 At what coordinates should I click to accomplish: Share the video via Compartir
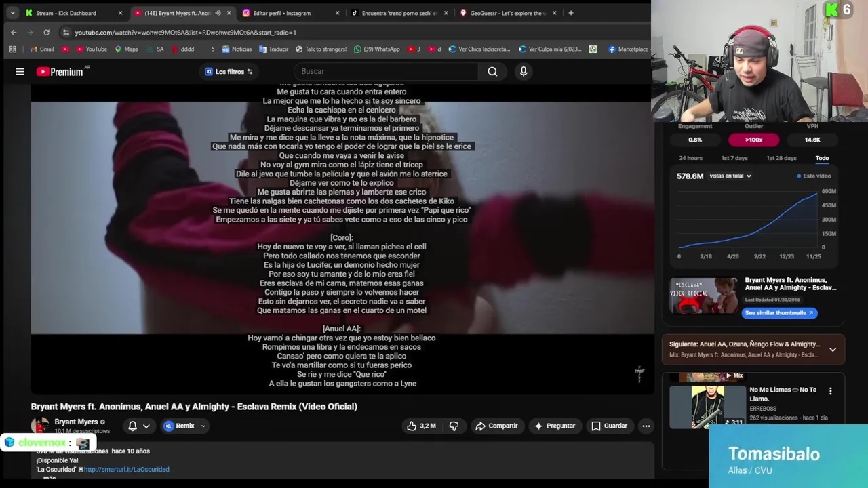click(496, 426)
